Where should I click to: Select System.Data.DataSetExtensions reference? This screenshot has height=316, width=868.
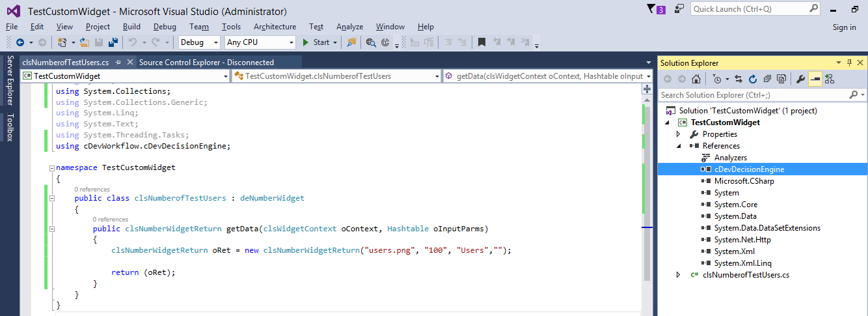767,228
